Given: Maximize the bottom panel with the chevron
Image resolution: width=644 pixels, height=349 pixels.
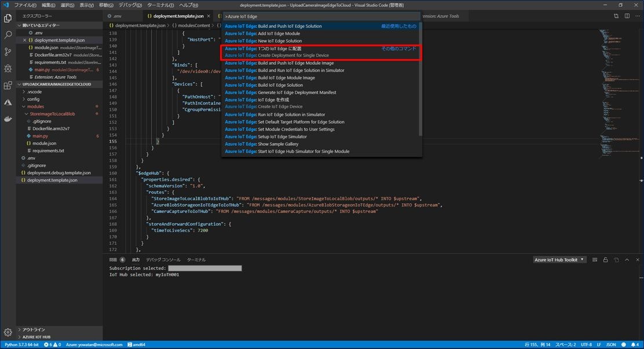Looking at the screenshot, I should [627, 259].
